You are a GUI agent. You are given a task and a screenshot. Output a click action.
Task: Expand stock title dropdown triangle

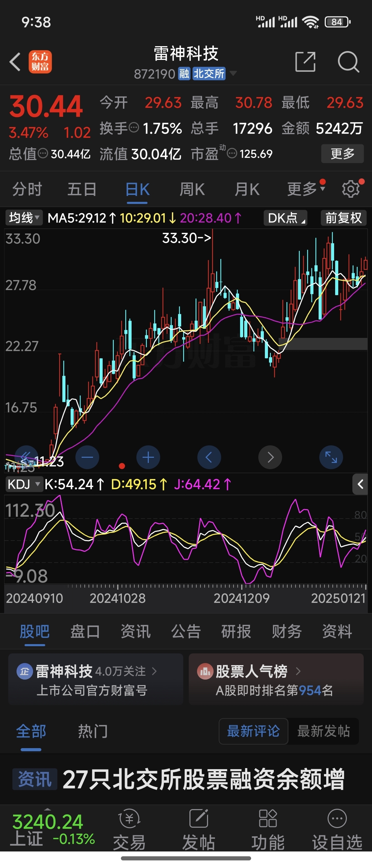tap(233, 73)
